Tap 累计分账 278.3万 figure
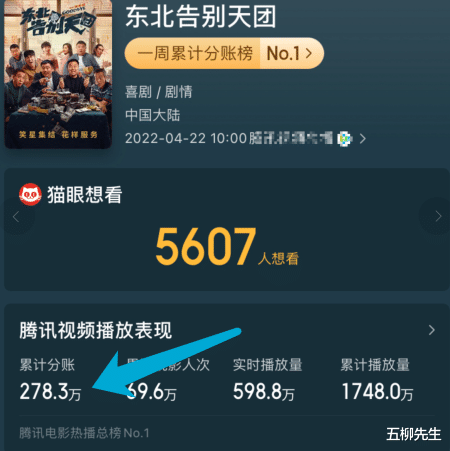 pyautogui.click(x=50, y=391)
